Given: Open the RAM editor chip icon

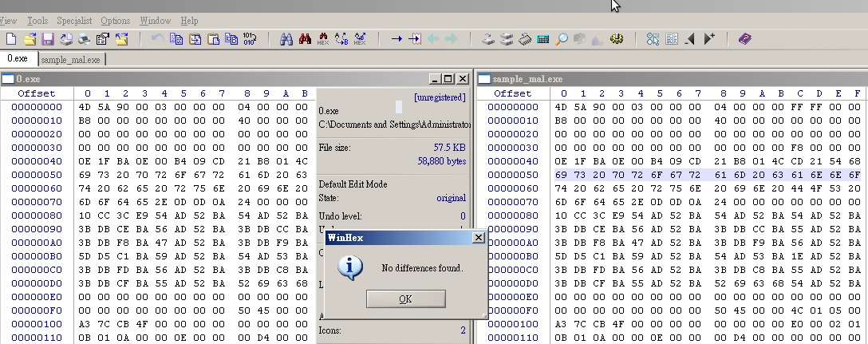Looking at the screenshot, I should point(525,38).
